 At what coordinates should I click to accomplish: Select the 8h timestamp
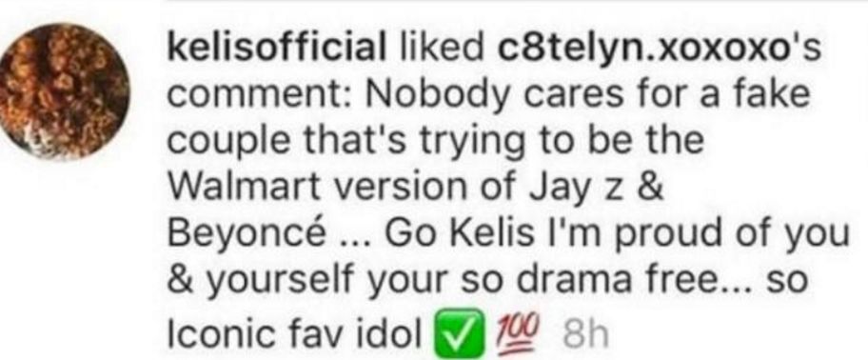pyautogui.click(x=584, y=333)
